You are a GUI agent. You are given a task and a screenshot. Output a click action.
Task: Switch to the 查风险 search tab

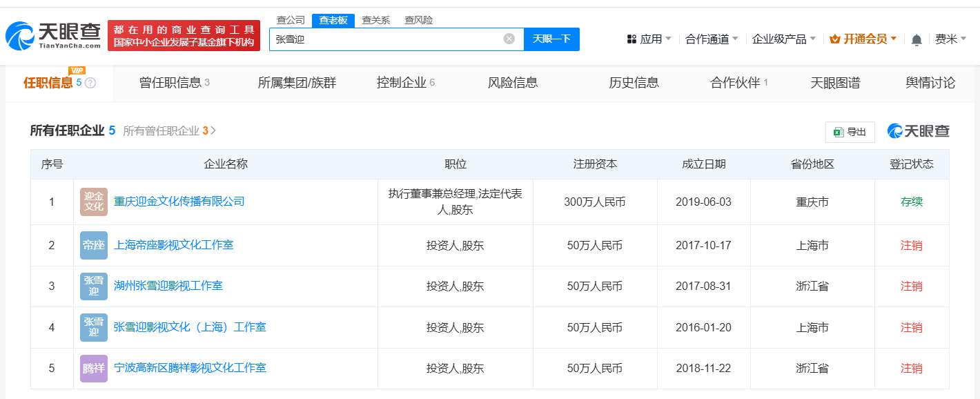point(418,20)
